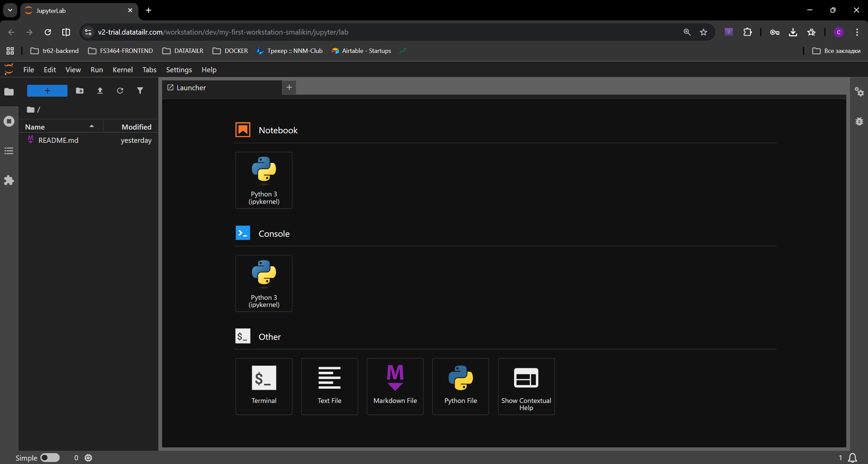Open notifications bell in status bar
This screenshot has width=868, height=464.
coord(853,458)
